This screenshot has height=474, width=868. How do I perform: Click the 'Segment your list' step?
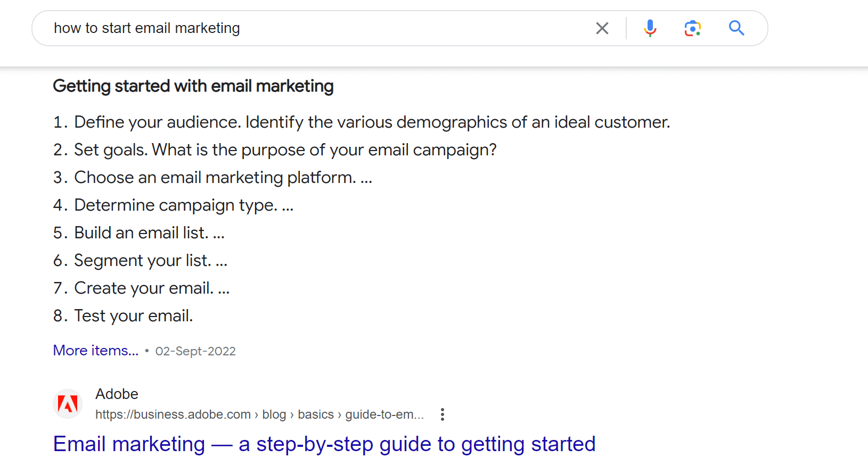pyautogui.click(x=150, y=261)
